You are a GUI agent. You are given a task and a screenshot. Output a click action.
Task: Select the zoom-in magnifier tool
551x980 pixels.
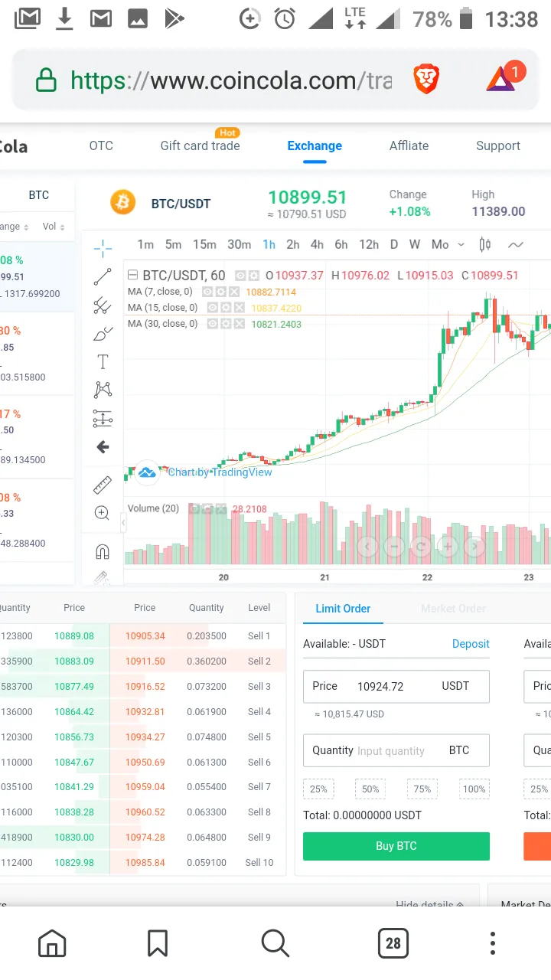click(x=103, y=513)
